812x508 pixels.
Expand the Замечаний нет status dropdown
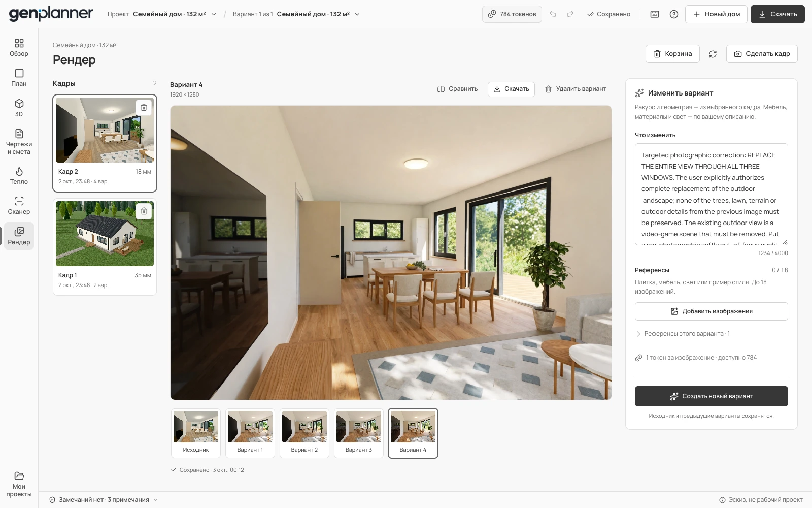tap(104, 500)
